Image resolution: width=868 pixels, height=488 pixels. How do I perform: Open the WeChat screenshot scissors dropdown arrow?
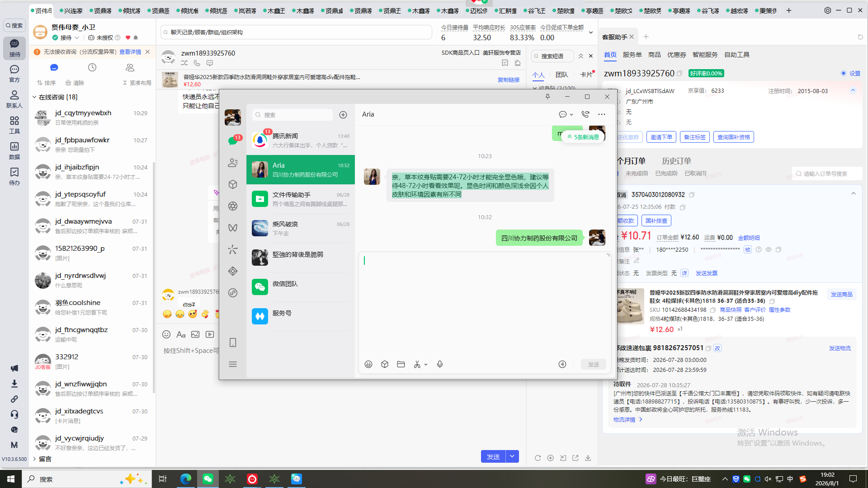tap(426, 365)
